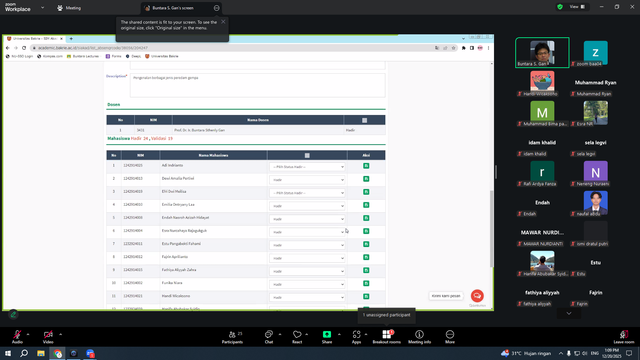The height and width of the screenshot is (360, 640).
Task: Open the Chat panel
Action: click(269, 337)
